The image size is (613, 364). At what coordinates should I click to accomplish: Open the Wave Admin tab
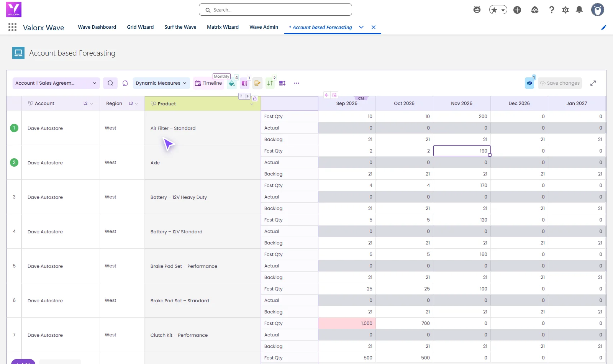click(264, 27)
